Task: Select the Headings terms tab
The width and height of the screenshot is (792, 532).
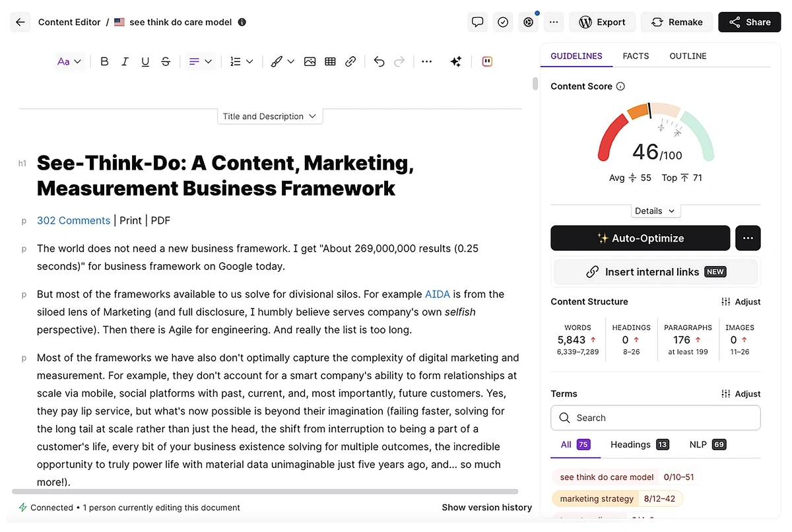Action: tap(640, 445)
